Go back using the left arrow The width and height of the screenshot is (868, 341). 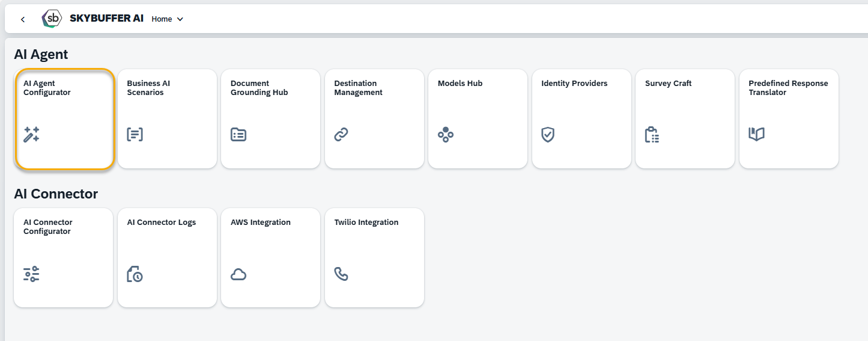23,19
